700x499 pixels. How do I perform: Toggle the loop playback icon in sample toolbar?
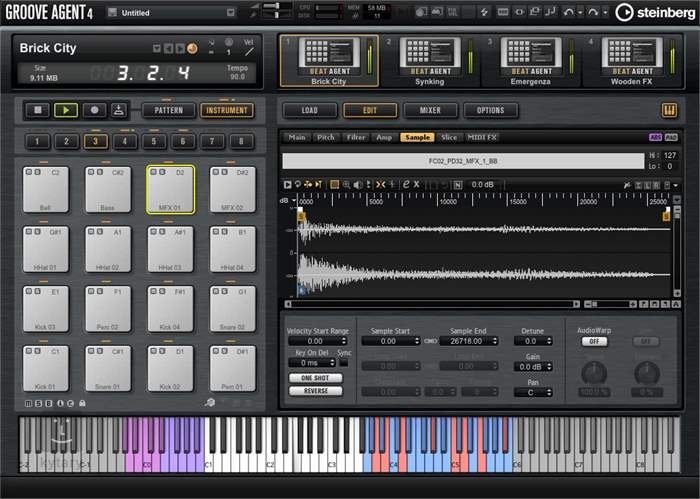point(298,184)
